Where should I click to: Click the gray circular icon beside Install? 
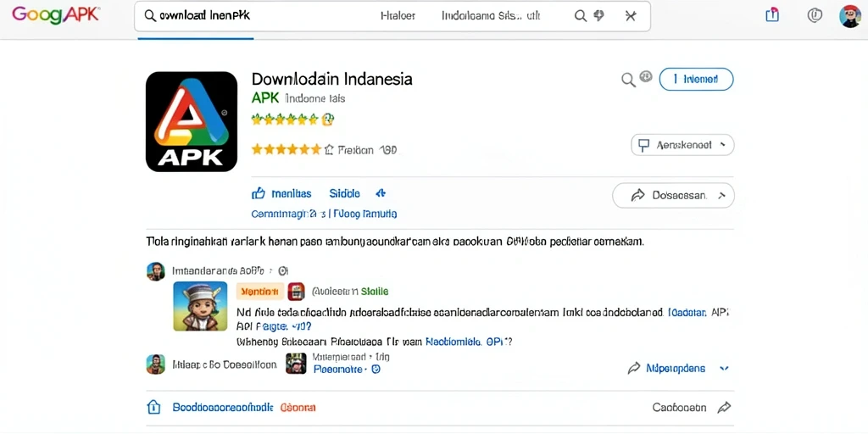pos(645,76)
